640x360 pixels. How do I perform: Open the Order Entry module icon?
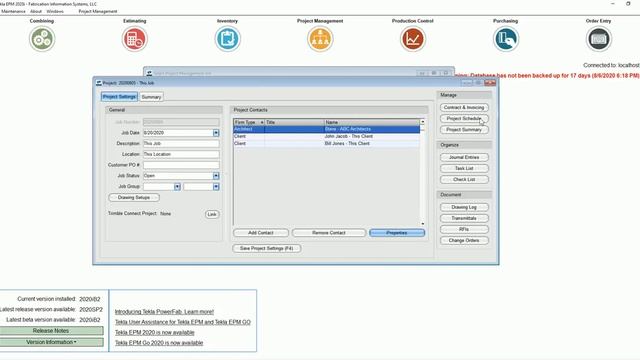click(598, 39)
